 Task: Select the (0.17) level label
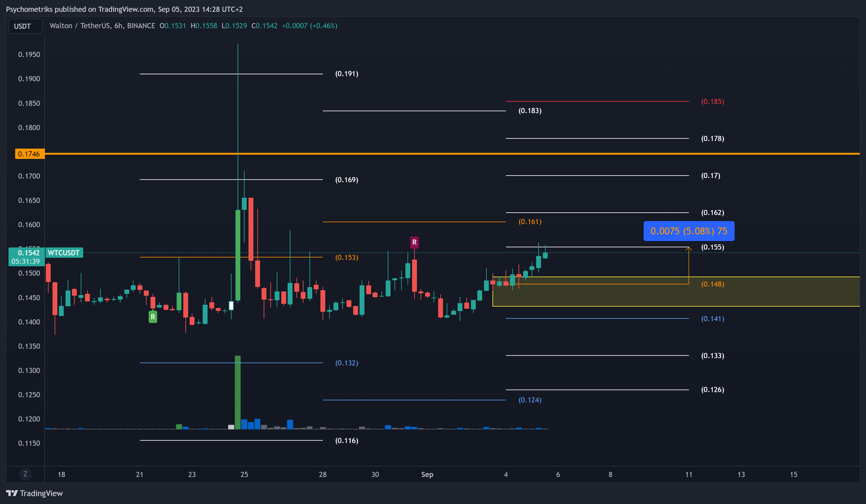(710, 176)
